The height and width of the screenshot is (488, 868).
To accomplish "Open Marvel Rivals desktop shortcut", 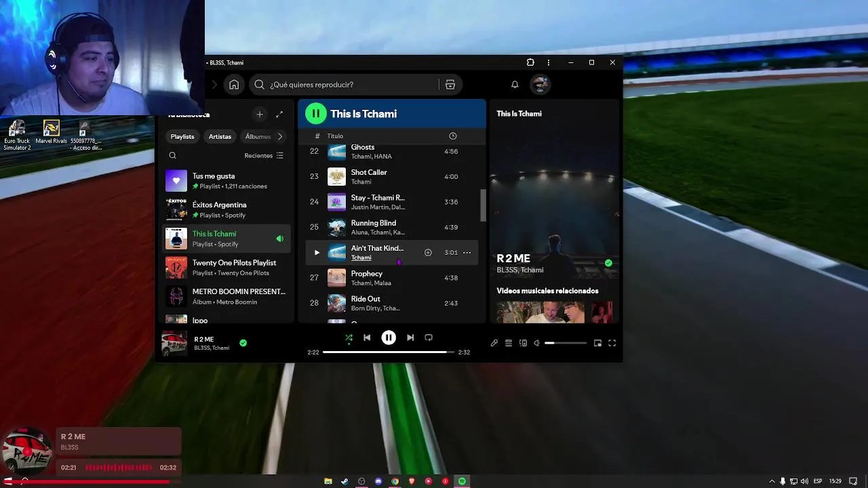I will click(52, 133).
